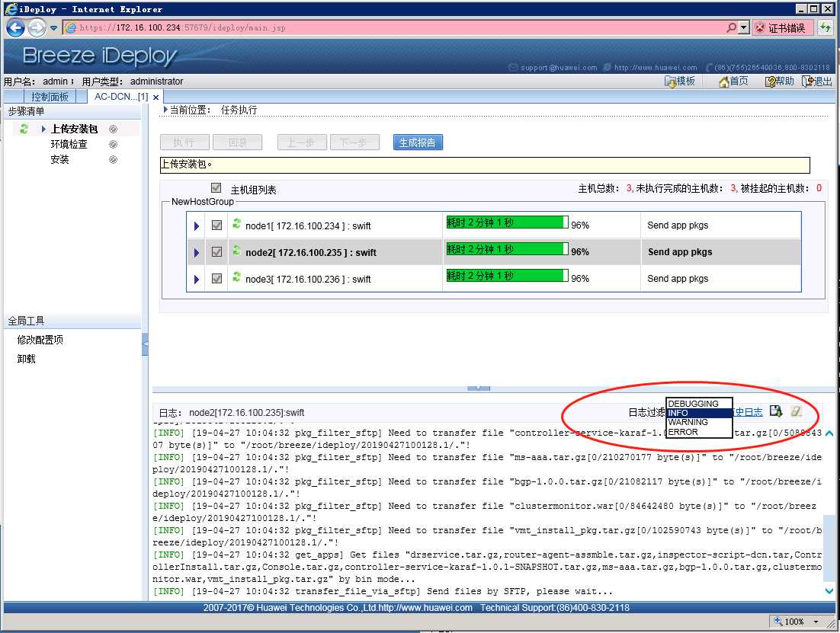Click the 回滚 rollback button
The width and height of the screenshot is (840, 633).
click(x=237, y=142)
